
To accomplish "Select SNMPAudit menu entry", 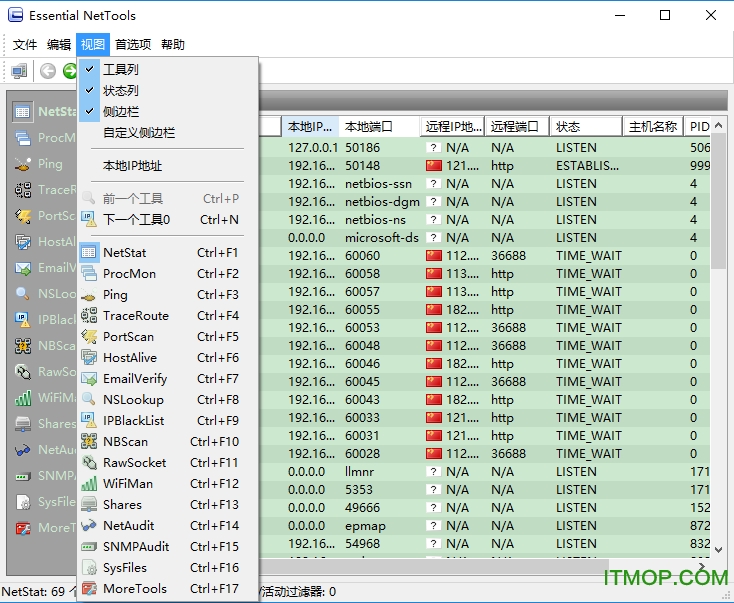I will [168, 546].
